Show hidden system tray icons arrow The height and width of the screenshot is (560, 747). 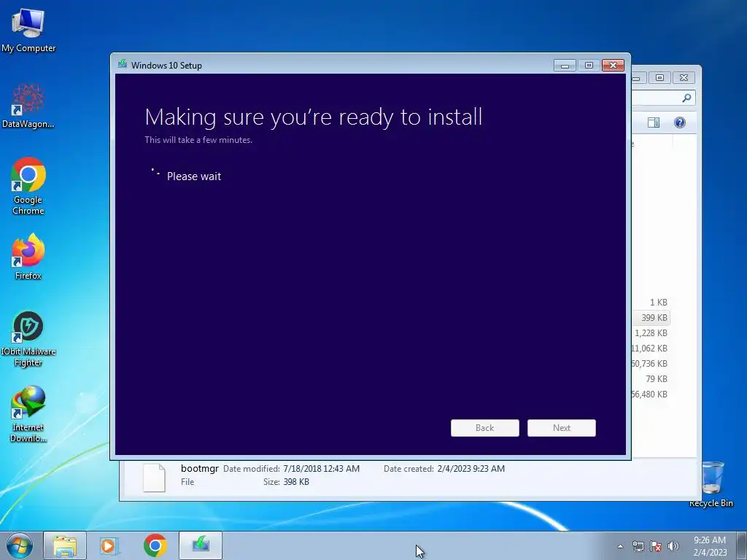click(x=620, y=546)
